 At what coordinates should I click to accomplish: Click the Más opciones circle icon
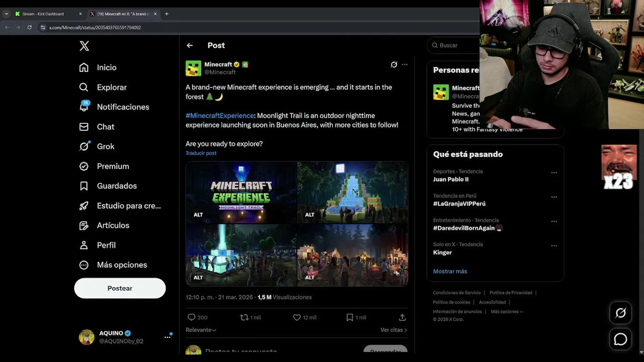[x=84, y=265]
